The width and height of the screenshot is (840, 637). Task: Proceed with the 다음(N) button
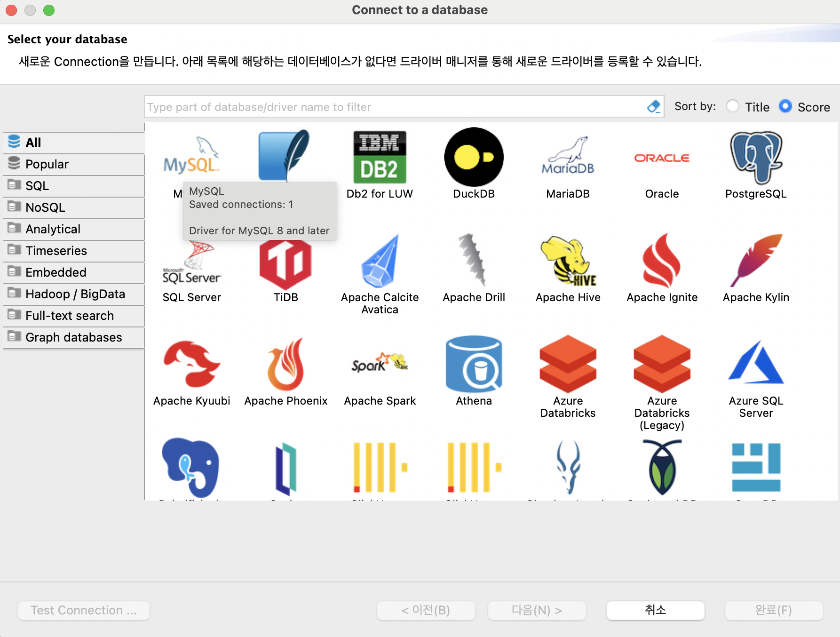click(x=537, y=610)
